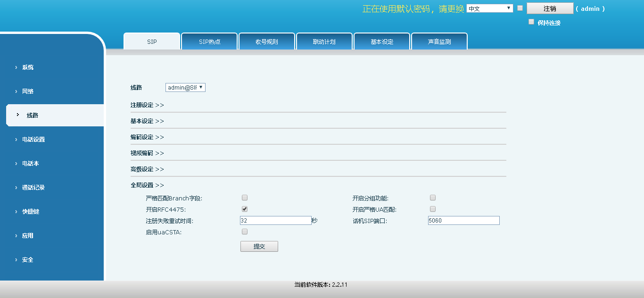This screenshot has width=644, height=298.
Task: Click the default password warning text
Action: pyautogui.click(x=413, y=8)
